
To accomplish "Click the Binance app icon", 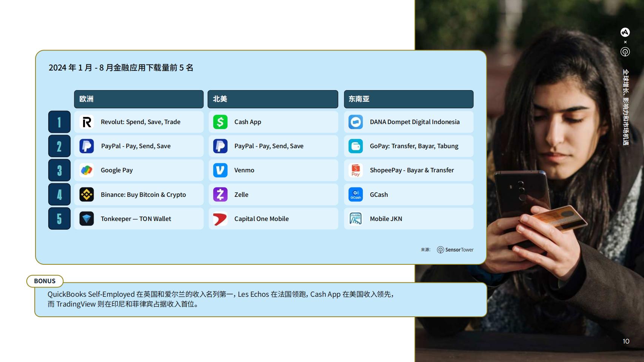I will click(x=86, y=195).
